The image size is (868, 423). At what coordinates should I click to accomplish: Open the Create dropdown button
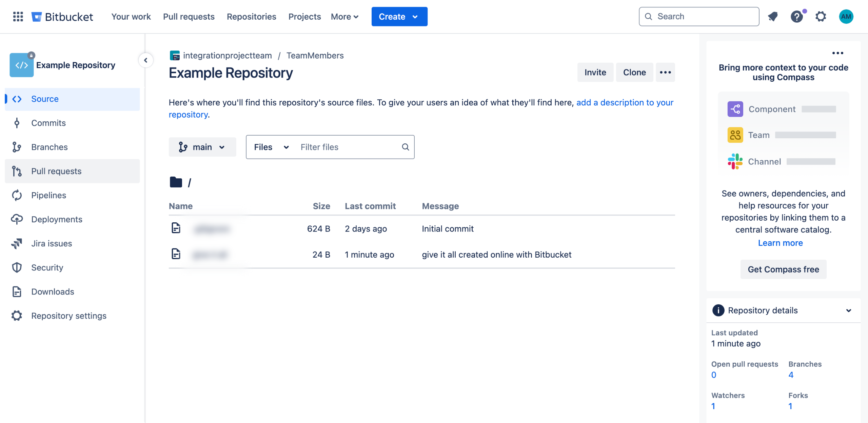click(399, 16)
